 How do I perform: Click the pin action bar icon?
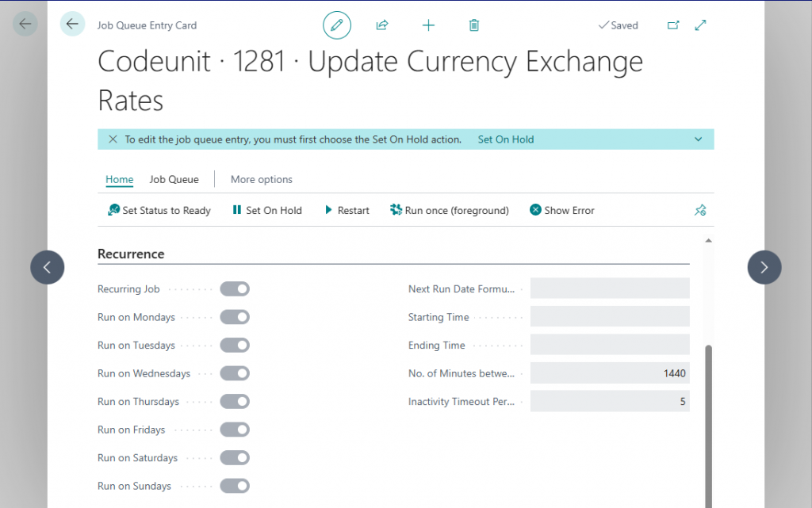pos(699,211)
